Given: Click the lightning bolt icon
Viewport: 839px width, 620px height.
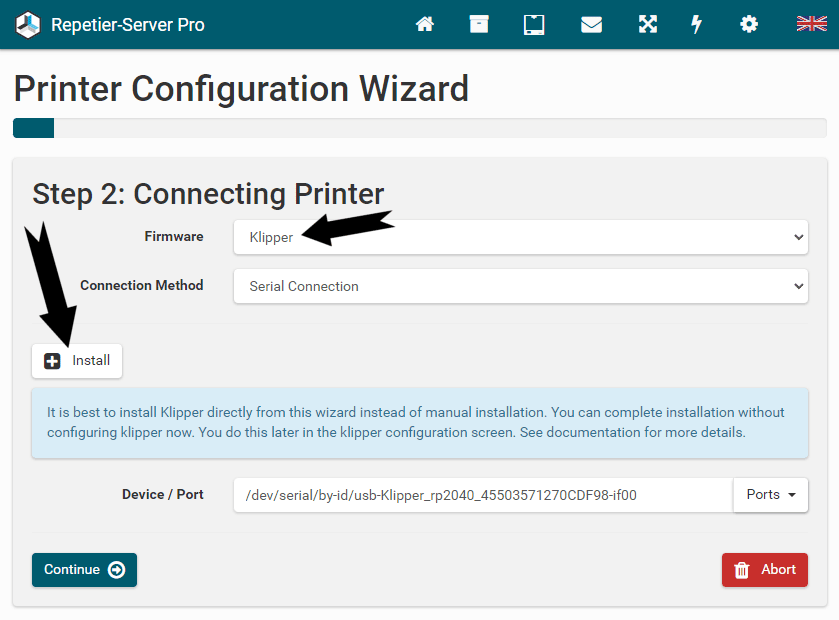Looking at the screenshot, I should (x=697, y=24).
